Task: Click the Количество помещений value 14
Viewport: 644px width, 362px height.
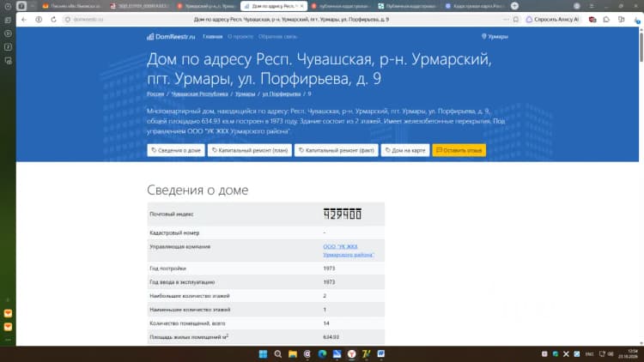Action: click(326, 323)
